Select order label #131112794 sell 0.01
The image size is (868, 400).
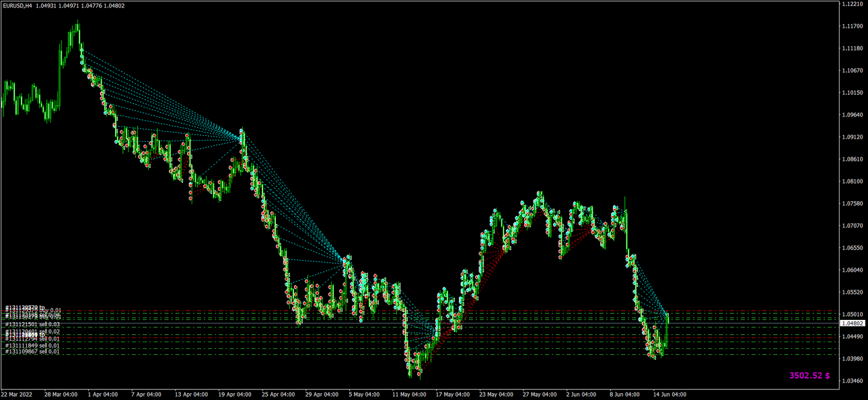(x=32, y=339)
